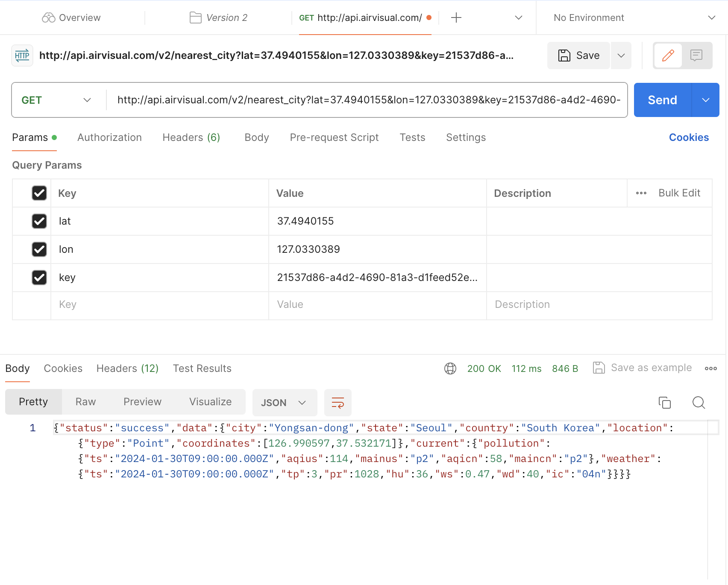Select the Params tab
The image size is (728, 585).
coord(34,137)
